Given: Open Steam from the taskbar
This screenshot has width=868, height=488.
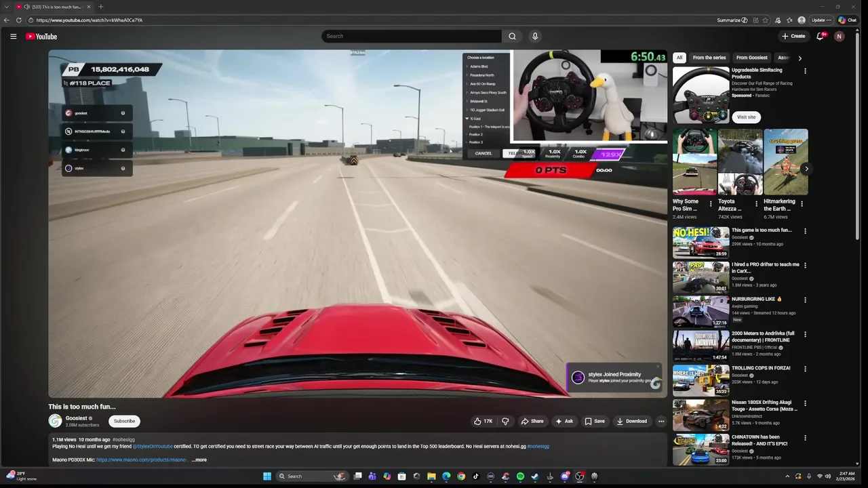Looking at the screenshot, I should pyautogui.click(x=535, y=476).
